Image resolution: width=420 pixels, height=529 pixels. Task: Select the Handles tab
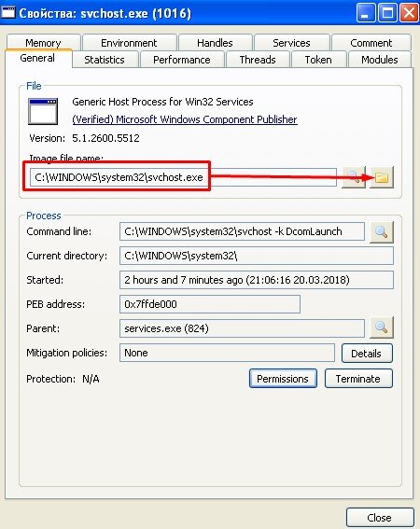[215, 43]
